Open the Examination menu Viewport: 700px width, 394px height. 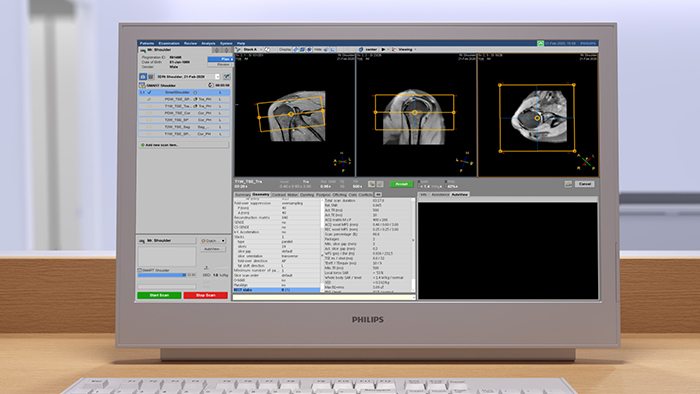point(169,43)
